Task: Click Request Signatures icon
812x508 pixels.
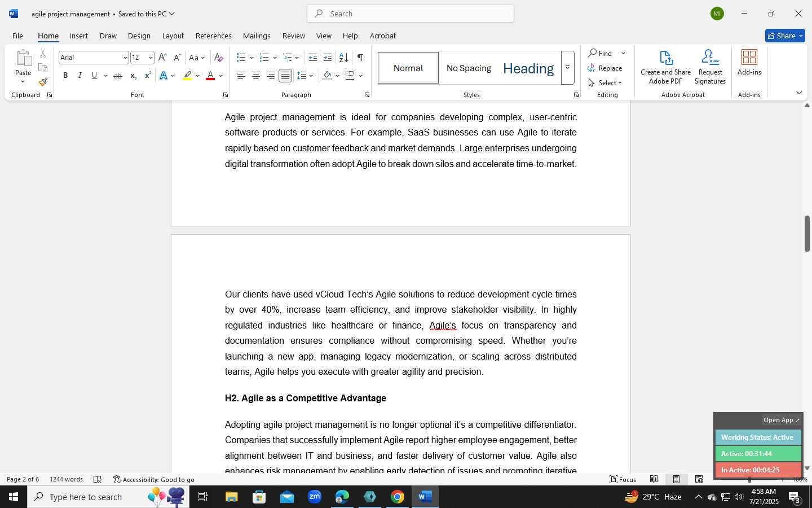Action: [x=710, y=58]
